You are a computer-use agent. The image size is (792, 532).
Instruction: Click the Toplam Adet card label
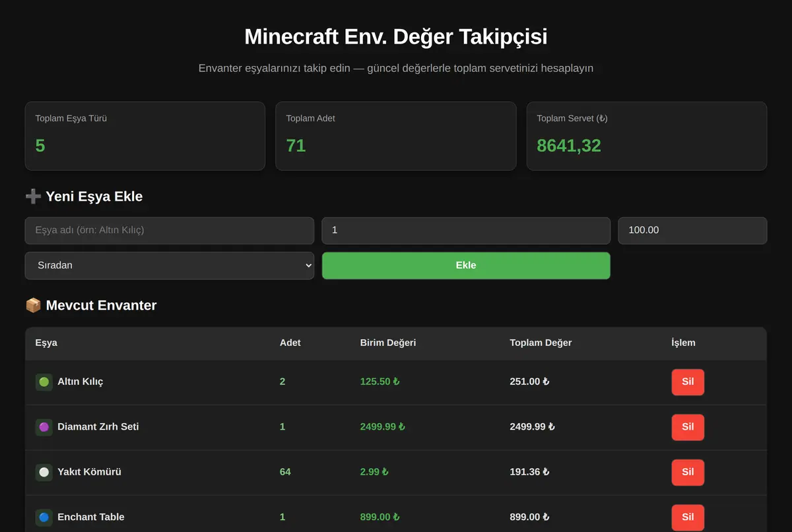[x=311, y=119]
